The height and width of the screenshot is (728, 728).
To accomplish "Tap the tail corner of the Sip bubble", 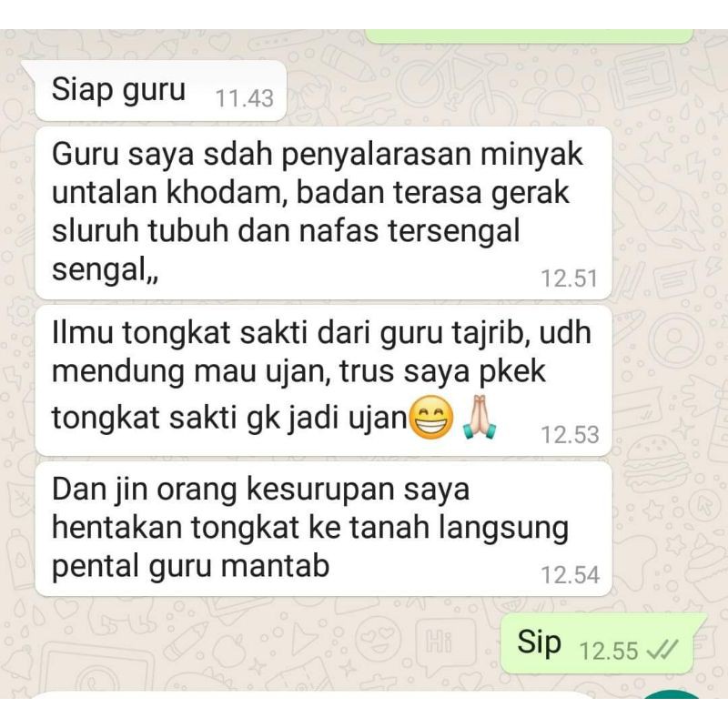I will [700, 620].
